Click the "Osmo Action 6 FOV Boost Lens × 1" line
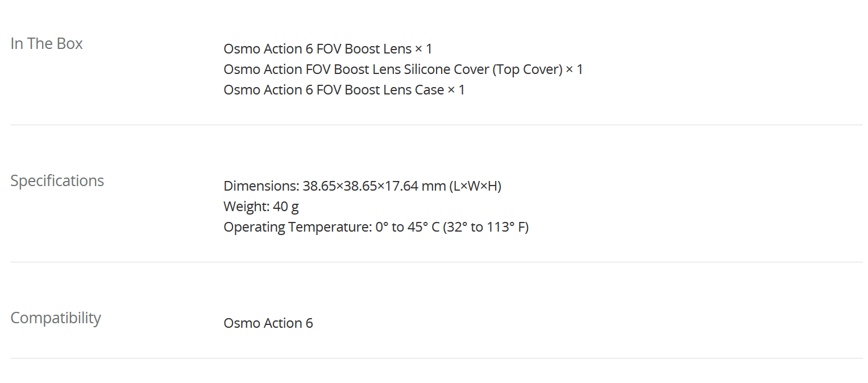The height and width of the screenshot is (383, 868). 327,49
